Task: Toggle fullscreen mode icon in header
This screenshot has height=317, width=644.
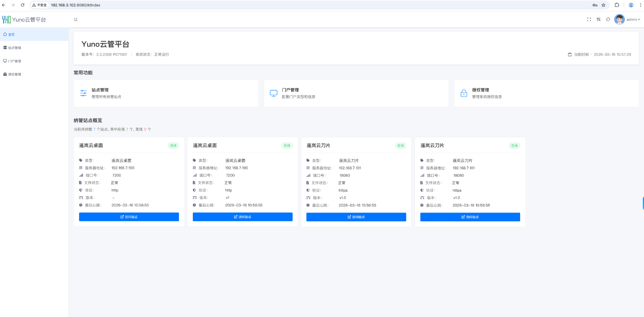Action: [589, 19]
